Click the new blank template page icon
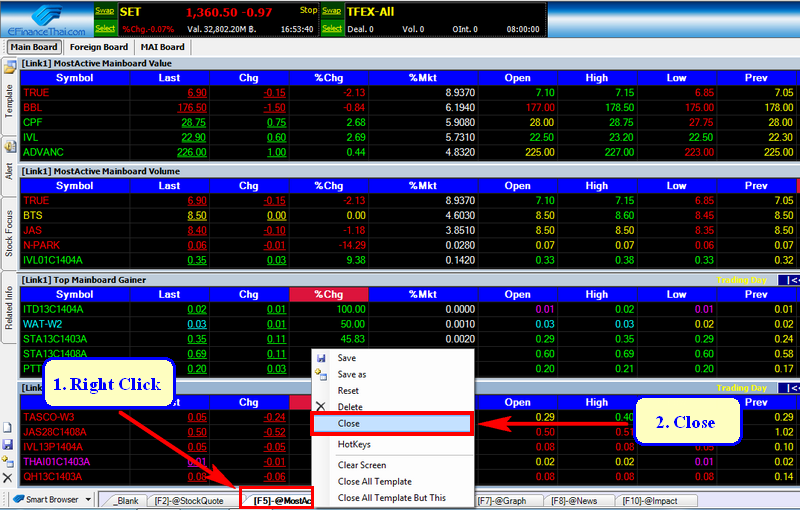800x510 pixels. click(x=8, y=427)
